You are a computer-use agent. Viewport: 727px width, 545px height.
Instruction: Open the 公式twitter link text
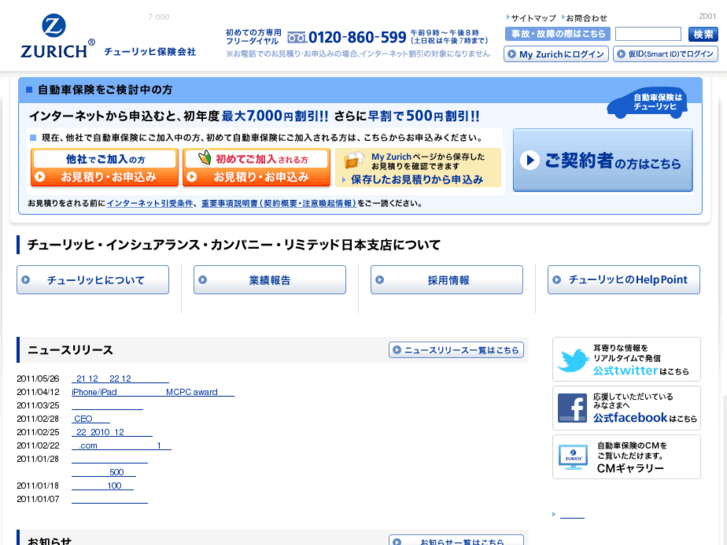click(625, 371)
